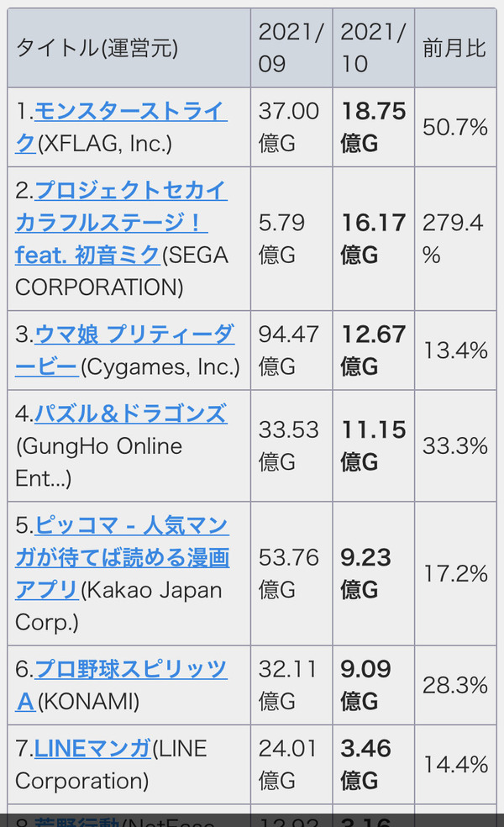Select the 17.2% ratio cell for ピッコマ

pyautogui.click(x=455, y=573)
